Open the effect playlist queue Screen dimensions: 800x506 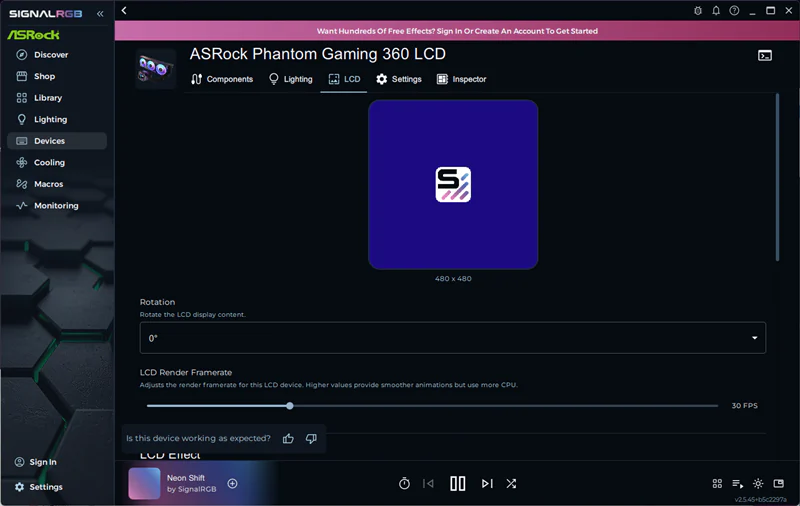tap(737, 483)
